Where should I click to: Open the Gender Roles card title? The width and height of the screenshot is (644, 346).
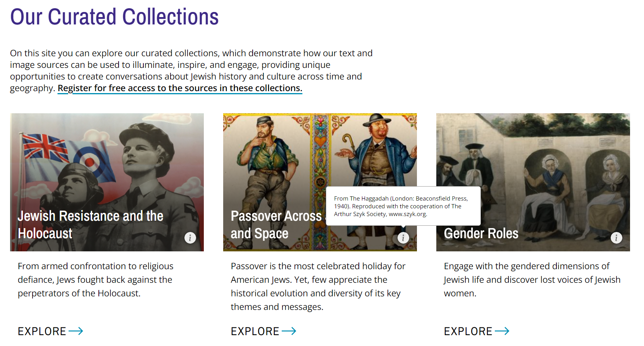tap(481, 234)
